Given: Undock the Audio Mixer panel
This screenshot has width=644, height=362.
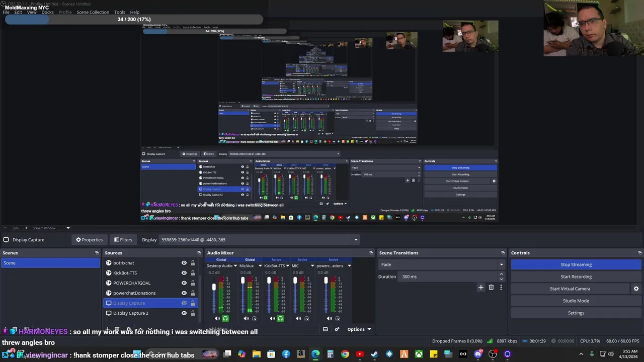Looking at the screenshot, I should click(371, 253).
